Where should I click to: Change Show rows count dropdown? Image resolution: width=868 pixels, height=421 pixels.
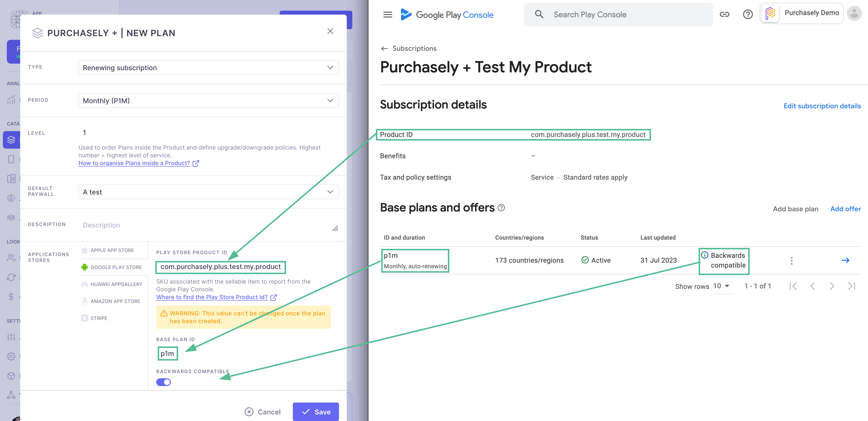pyautogui.click(x=721, y=286)
